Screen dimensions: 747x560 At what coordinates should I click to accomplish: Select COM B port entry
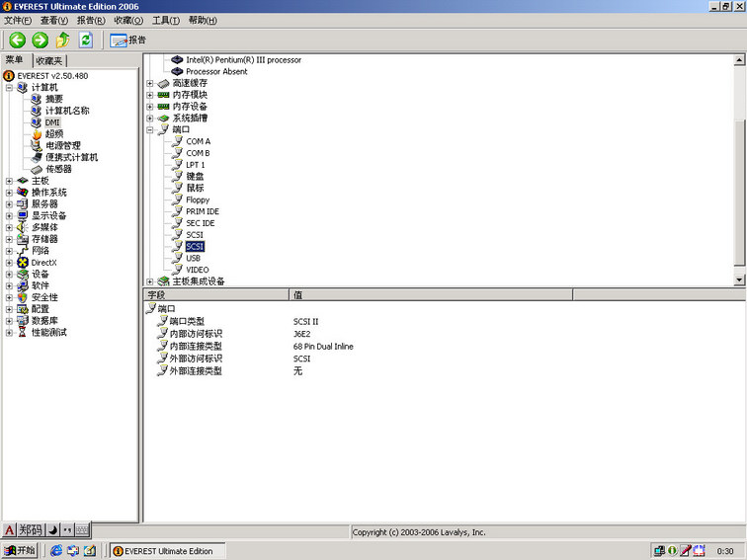tap(198, 153)
